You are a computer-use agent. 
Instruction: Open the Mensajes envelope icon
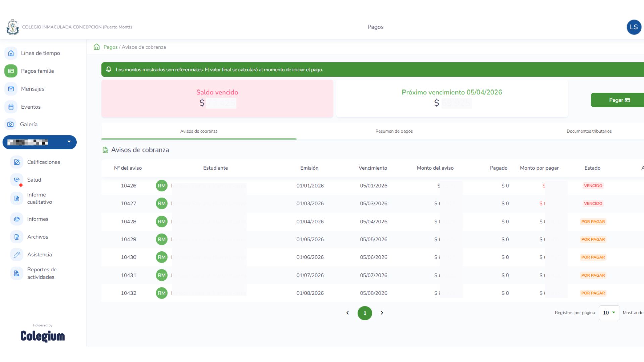point(11,89)
